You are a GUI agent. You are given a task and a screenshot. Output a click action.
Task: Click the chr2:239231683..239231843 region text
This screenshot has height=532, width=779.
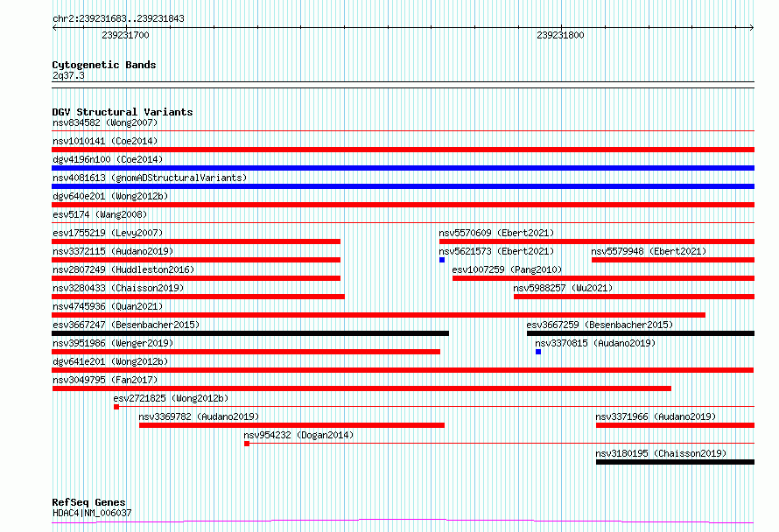pos(118,18)
